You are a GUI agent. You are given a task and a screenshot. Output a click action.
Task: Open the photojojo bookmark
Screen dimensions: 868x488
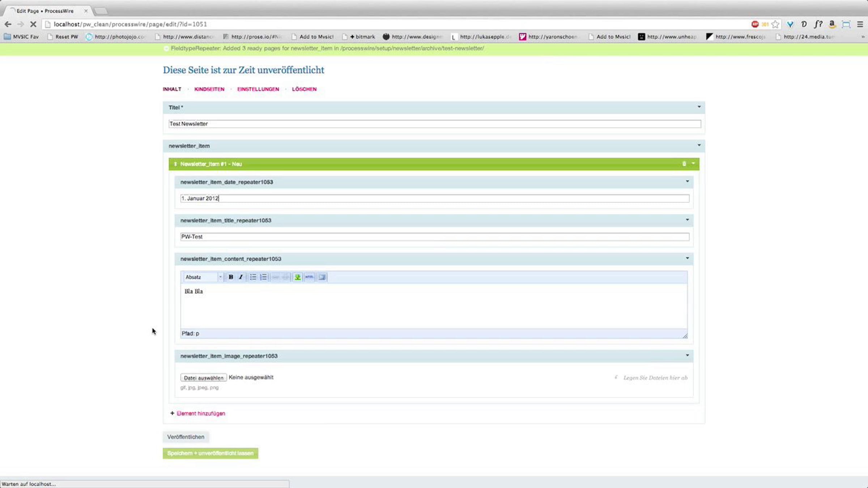pos(116,37)
